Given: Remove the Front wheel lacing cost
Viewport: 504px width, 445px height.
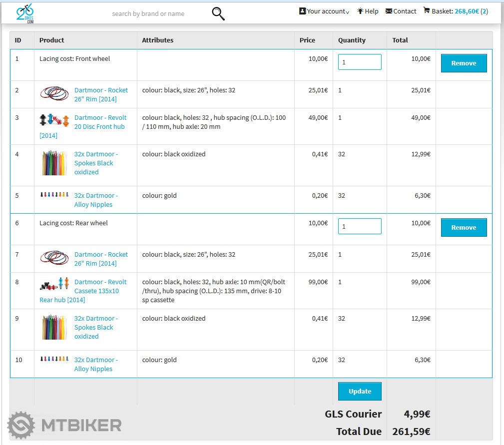Looking at the screenshot, I should pyautogui.click(x=464, y=63).
